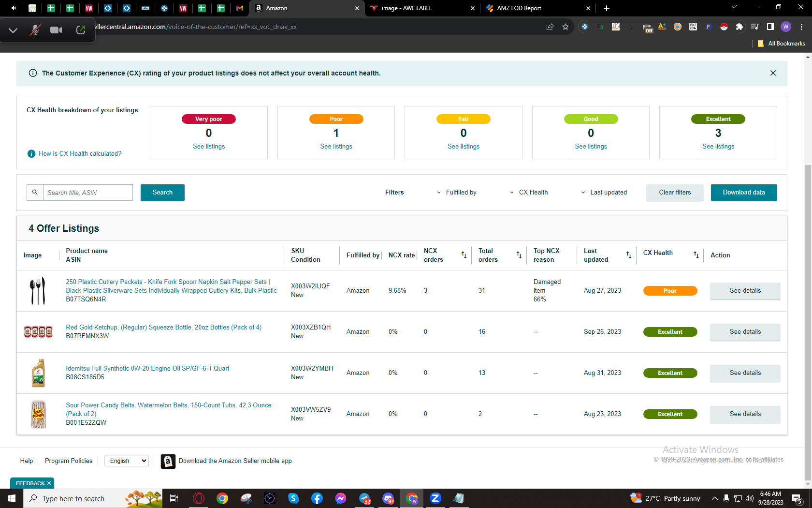812x508 pixels.
Task: See details for the Poor cutlery listing
Action: pos(745,291)
